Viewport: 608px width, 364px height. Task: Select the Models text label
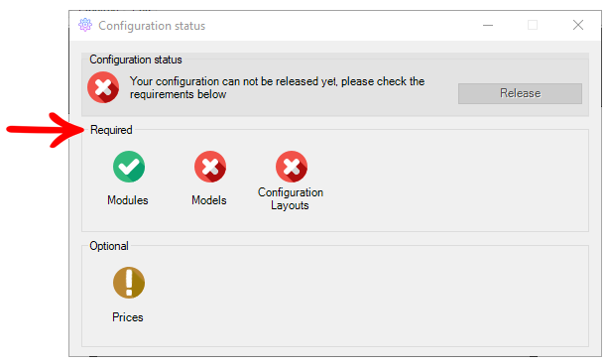pyautogui.click(x=209, y=200)
